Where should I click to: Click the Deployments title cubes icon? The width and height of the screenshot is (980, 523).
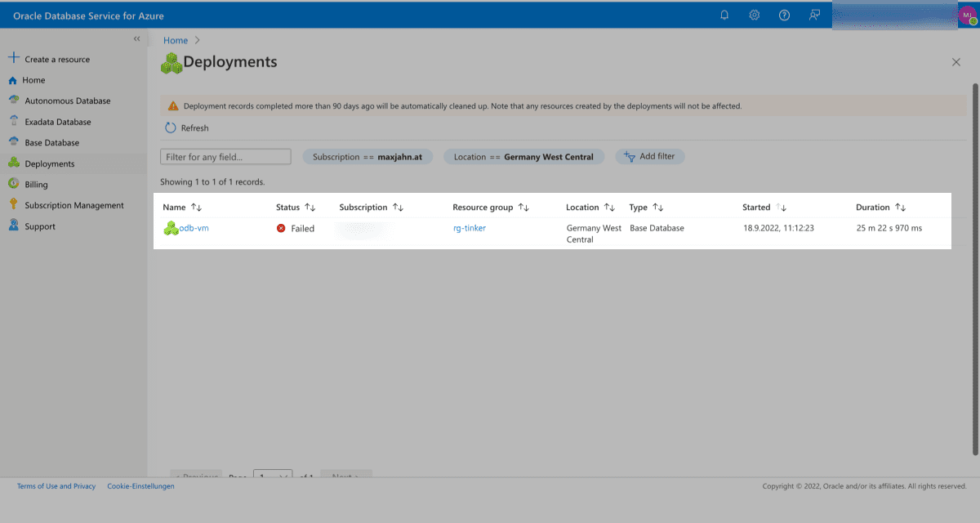pyautogui.click(x=171, y=63)
